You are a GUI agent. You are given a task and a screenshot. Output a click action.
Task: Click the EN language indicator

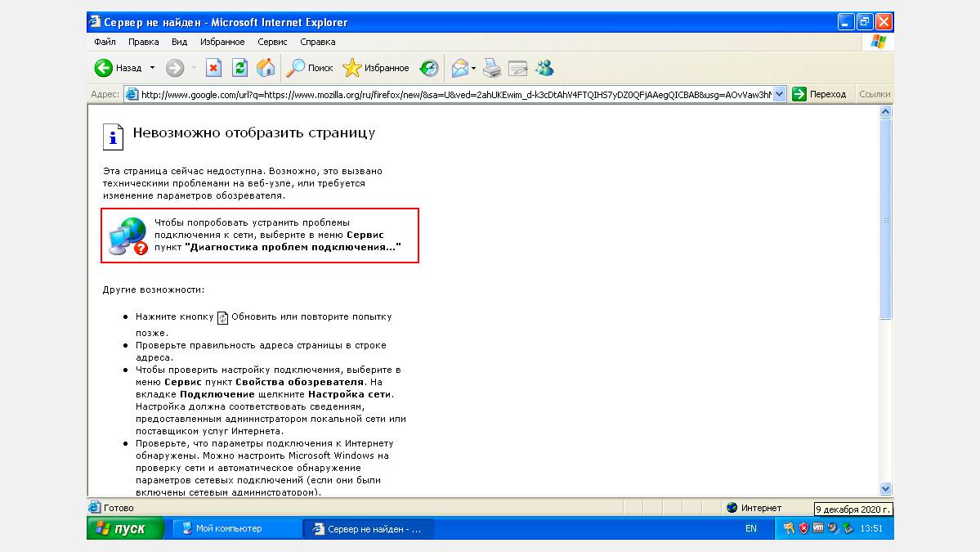pyautogui.click(x=750, y=528)
